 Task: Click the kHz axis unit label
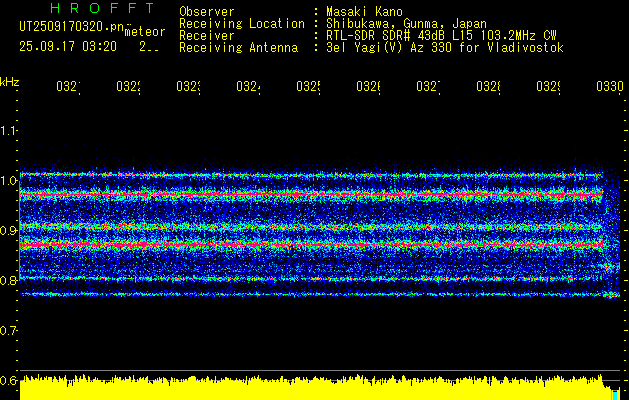coord(9,81)
